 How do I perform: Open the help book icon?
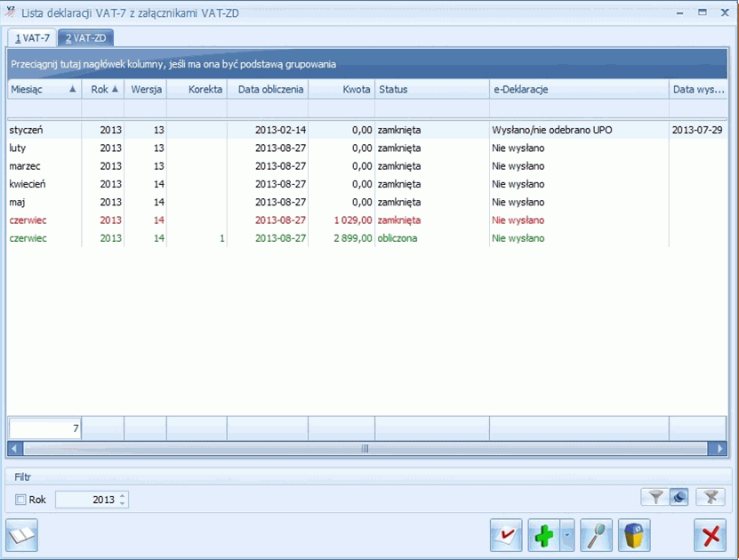coord(21,535)
